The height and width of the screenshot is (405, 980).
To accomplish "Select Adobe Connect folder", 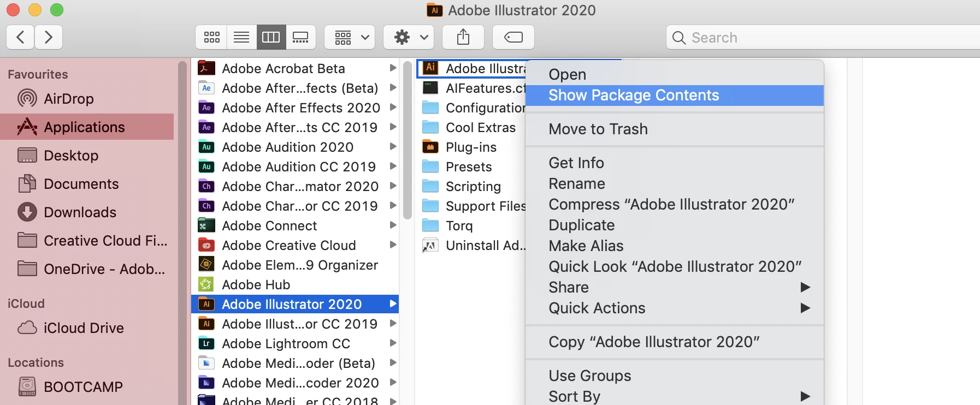I will pyautogui.click(x=295, y=225).
